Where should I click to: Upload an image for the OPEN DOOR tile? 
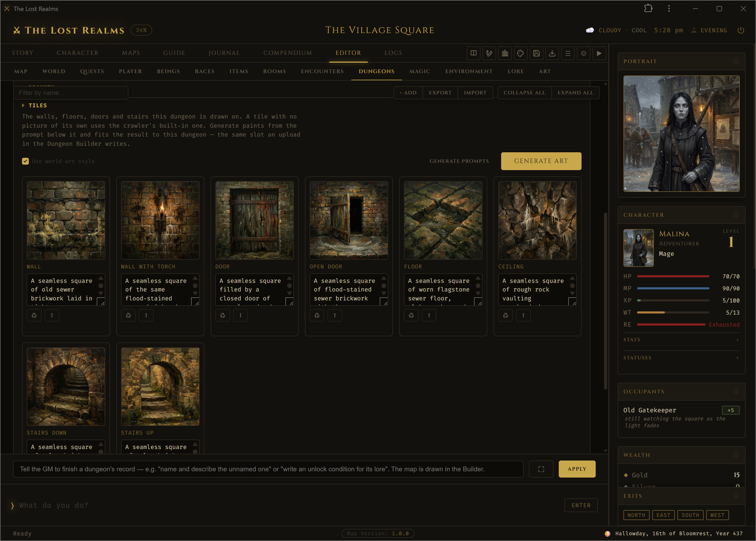[335, 315]
